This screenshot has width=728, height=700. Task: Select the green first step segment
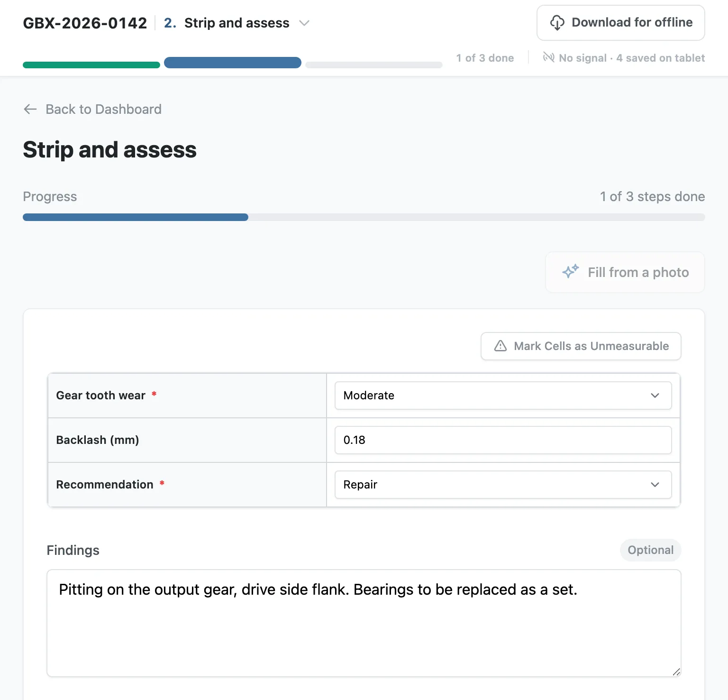(91, 65)
